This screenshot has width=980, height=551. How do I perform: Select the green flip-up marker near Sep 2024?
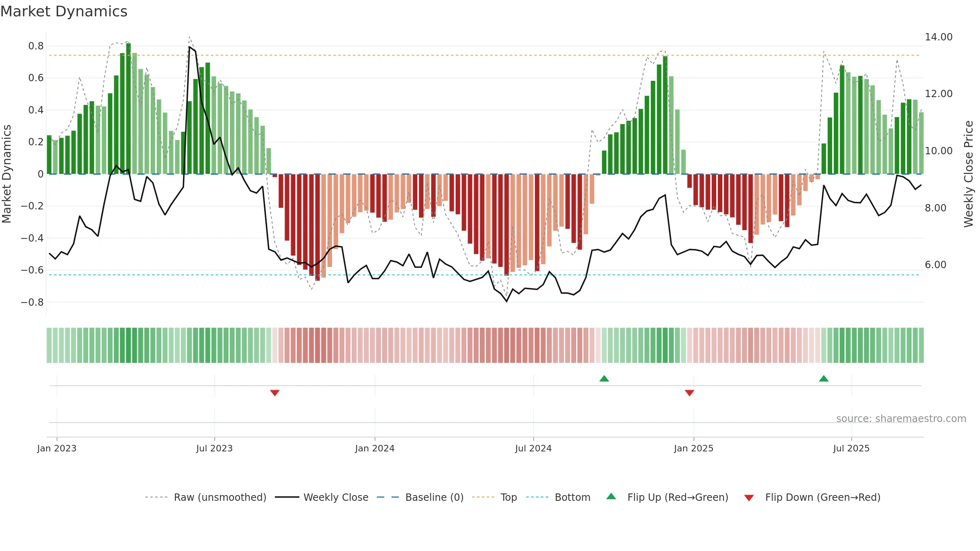pos(604,378)
